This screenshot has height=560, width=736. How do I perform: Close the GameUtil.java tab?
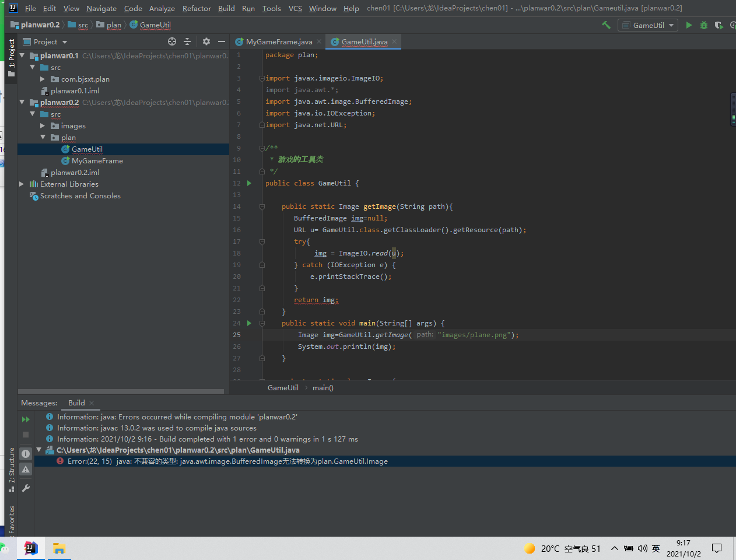point(395,41)
